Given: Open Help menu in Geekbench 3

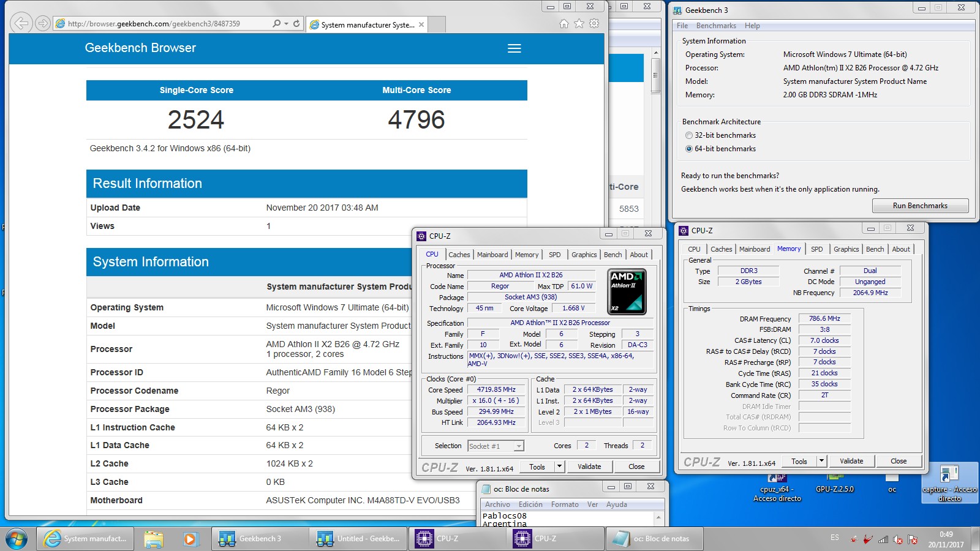Looking at the screenshot, I should click(752, 26).
